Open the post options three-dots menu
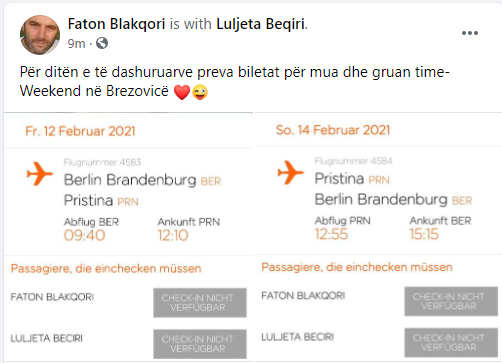 pos(470,33)
